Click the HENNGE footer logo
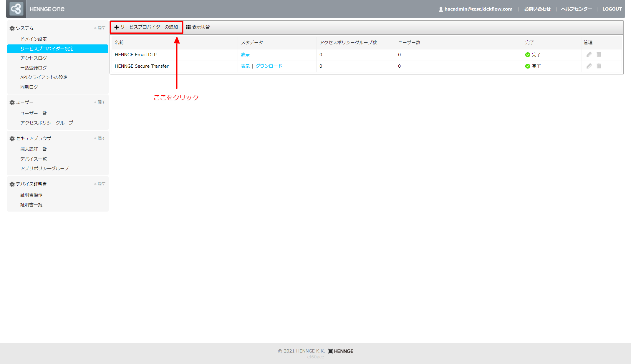 tap(341, 351)
